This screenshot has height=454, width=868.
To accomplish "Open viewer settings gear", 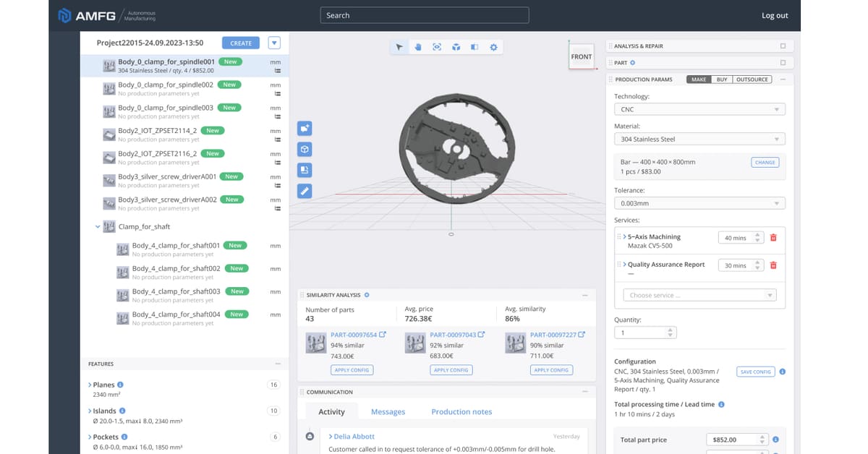I will [493, 47].
